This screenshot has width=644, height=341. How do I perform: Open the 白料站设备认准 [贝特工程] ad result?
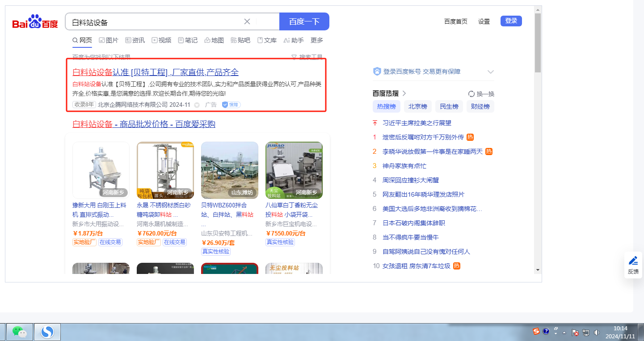156,72
